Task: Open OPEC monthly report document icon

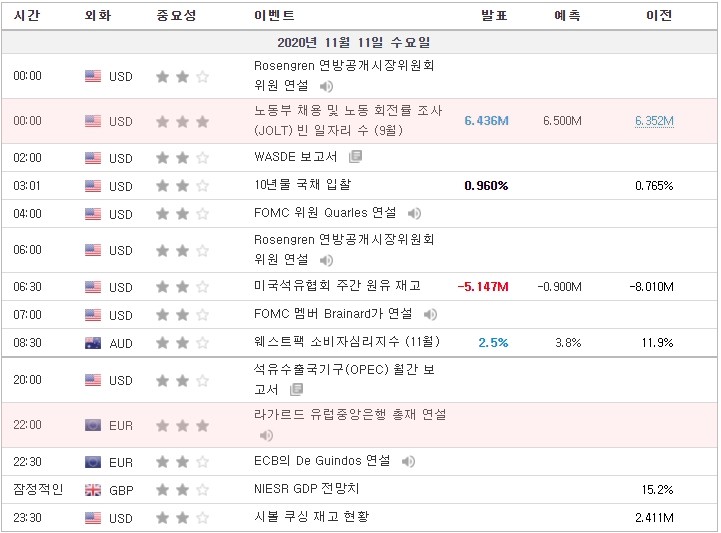Action: (297, 390)
